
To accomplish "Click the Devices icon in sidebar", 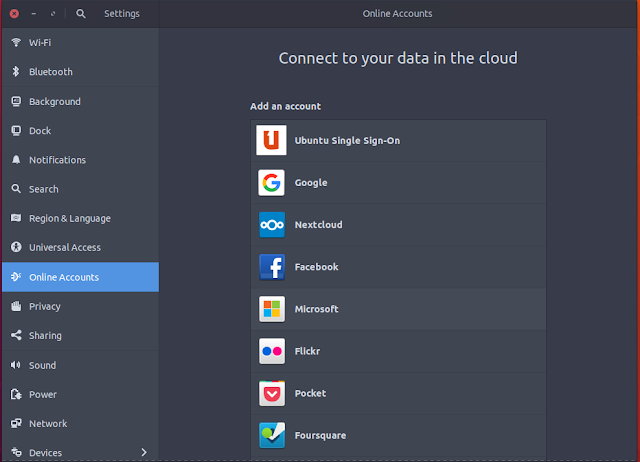I will [x=16, y=452].
